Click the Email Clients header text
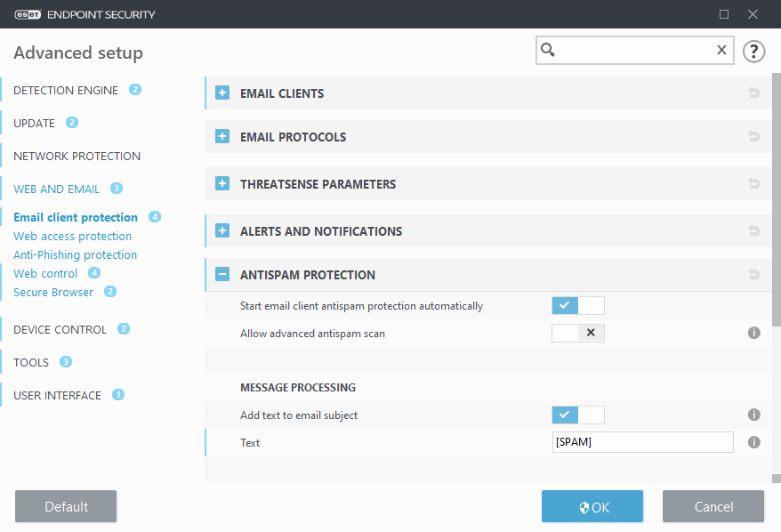This screenshot has height=532, width=781. (x=282, y=93)
